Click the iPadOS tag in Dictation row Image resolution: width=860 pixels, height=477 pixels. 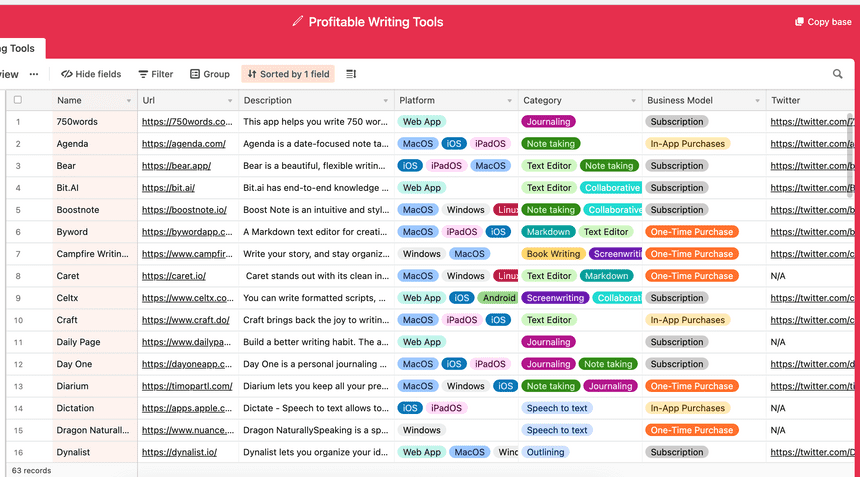coord(446,408)
